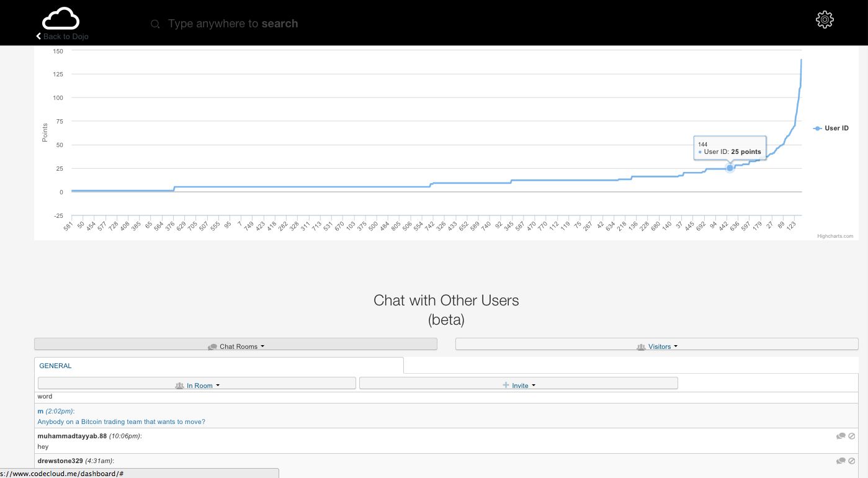Expand the Visitors dropdown
This screenshot has width=868, height=478.
point(660,346)
